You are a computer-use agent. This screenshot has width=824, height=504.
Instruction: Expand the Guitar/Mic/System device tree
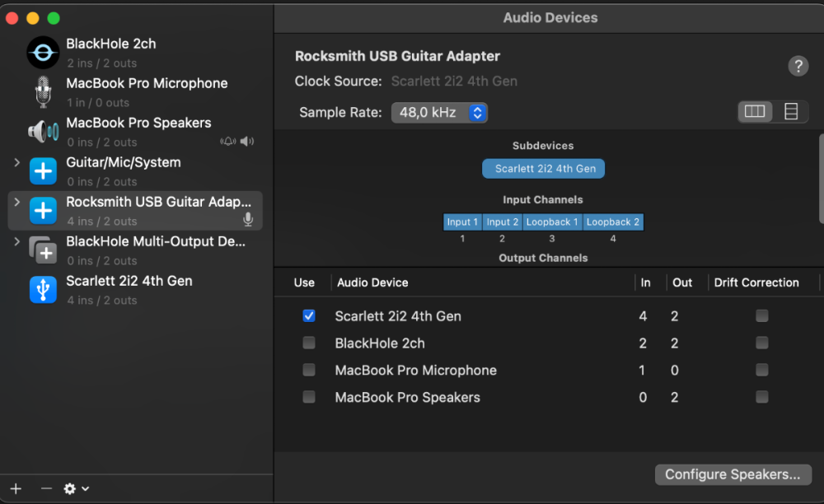pos(16,163)
